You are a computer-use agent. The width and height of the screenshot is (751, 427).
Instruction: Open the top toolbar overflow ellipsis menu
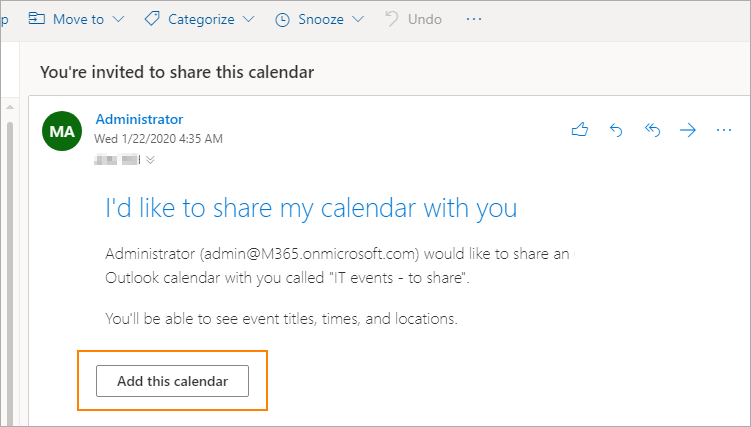click(474, 19)
